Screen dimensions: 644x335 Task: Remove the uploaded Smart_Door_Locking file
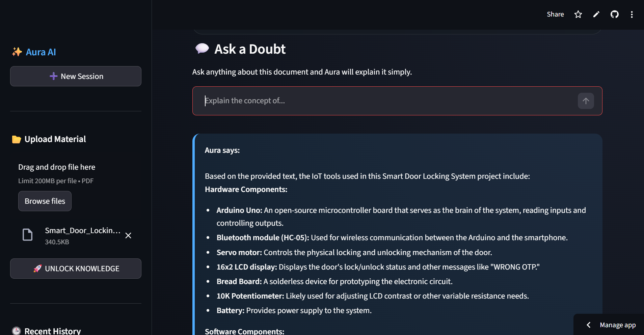coord(128,235)
